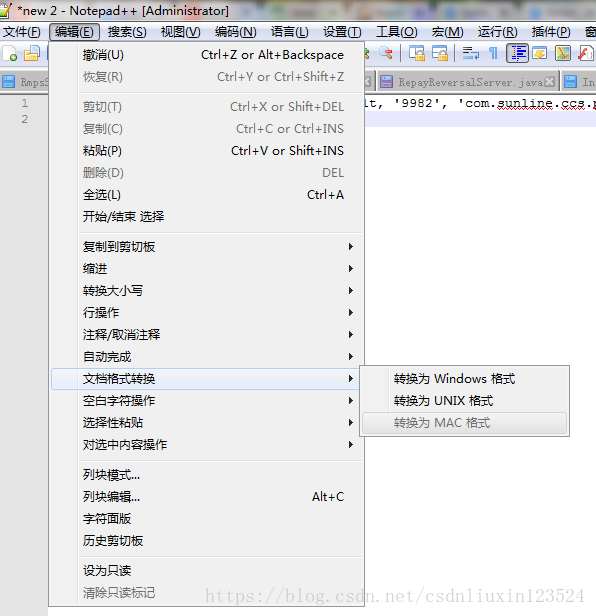The image size is (596, 616).
Task: Choose 列块模式... menu entry
Action: click(x=207, y=475)
